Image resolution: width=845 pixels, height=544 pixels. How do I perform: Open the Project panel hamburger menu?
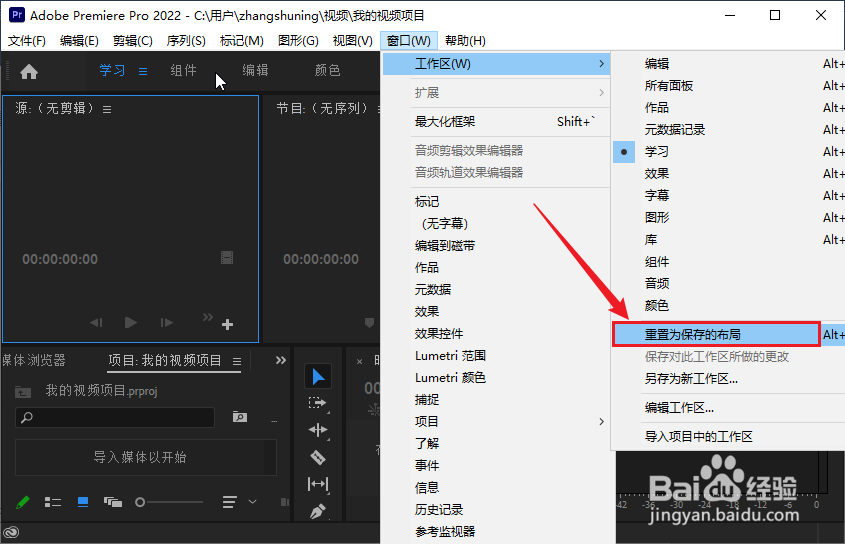[x=237, y=361]
